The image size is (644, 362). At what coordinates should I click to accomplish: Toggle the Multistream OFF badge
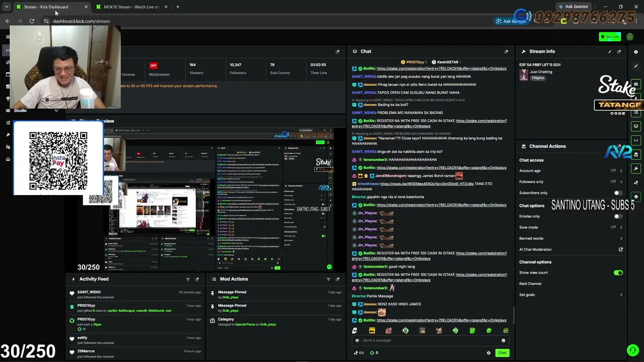(x=153, y=65)
